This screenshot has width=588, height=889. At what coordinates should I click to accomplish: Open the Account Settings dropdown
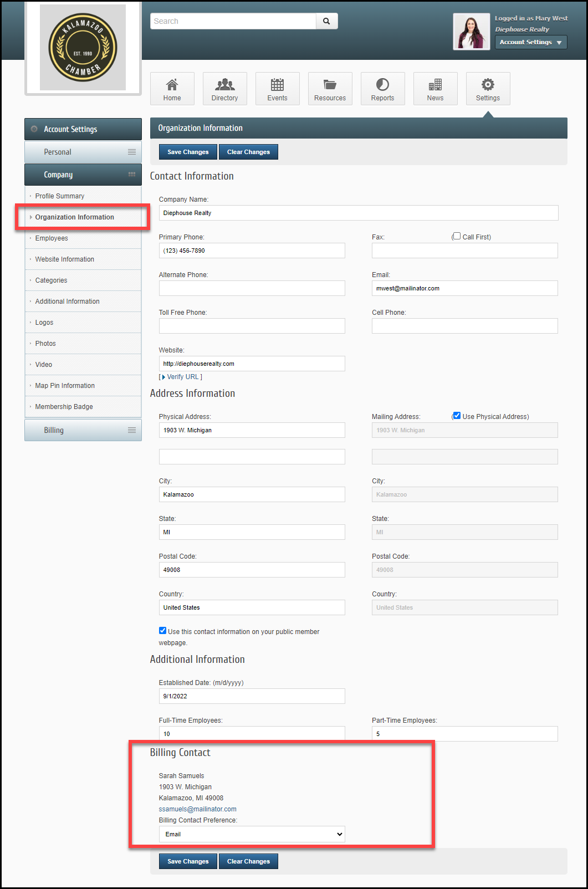pos(530,42)
